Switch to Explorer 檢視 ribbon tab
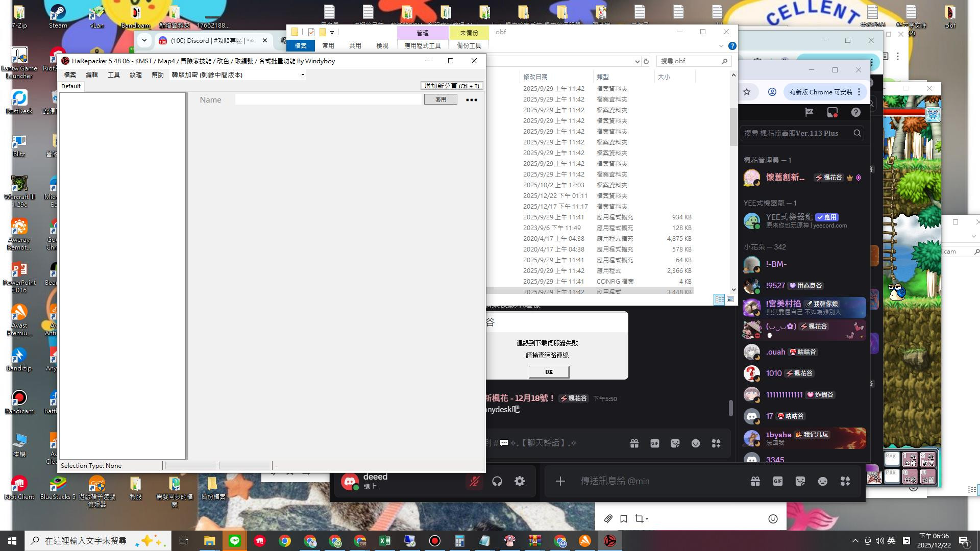This screenshot has width=980, height=551. (x=382, y=45)
